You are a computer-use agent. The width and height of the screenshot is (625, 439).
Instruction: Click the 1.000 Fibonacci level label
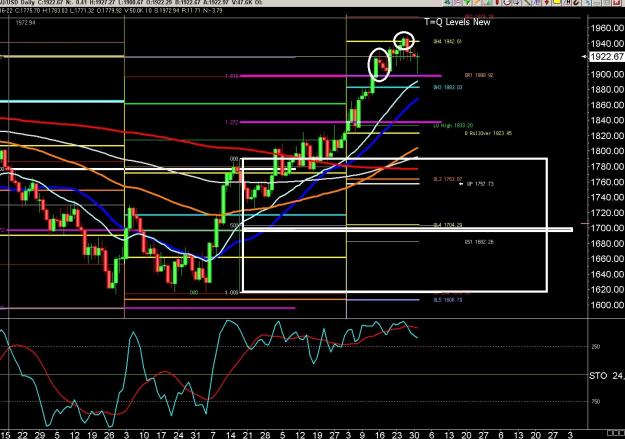coord(232,292)
